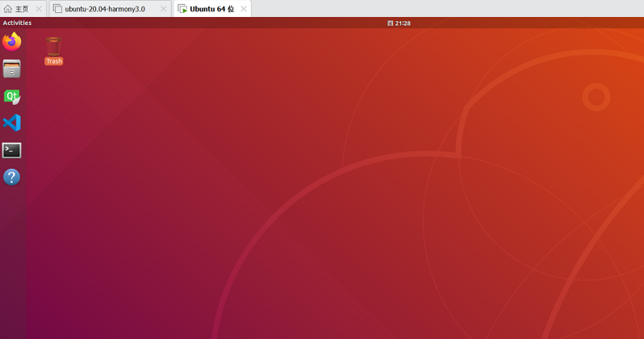This screenshot has width=644, height=339.
Task: Launch the Terminal from the dock
Action: (11, 150)
